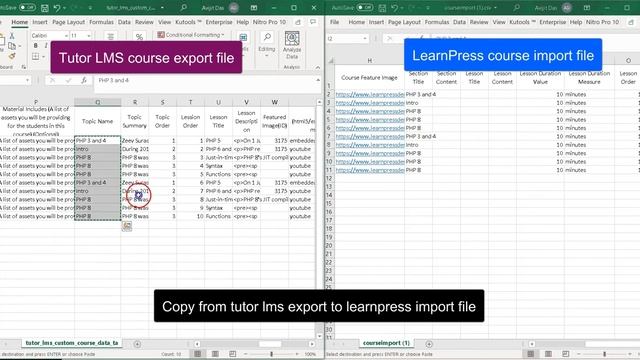Open font name Calibri dropdown

[x=66, y=36]
